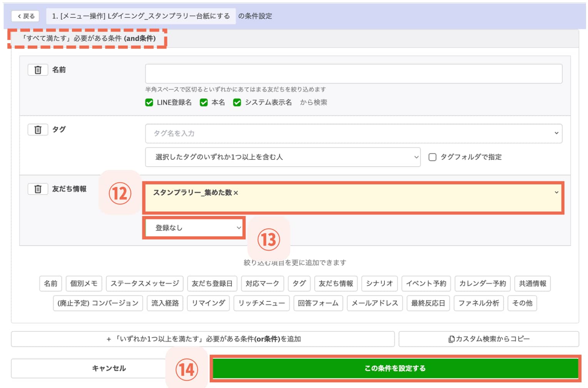
Task: Remove 友だち情報 condition with trash icon
Action: pyautogui.click(x=37, y=189)
